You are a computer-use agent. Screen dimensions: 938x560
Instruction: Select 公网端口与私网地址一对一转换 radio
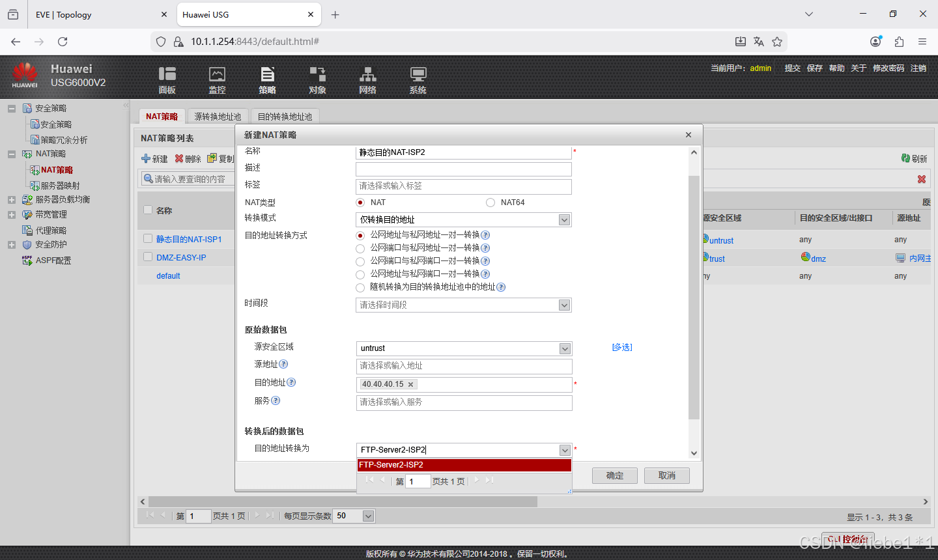click(x=360, y=248)
